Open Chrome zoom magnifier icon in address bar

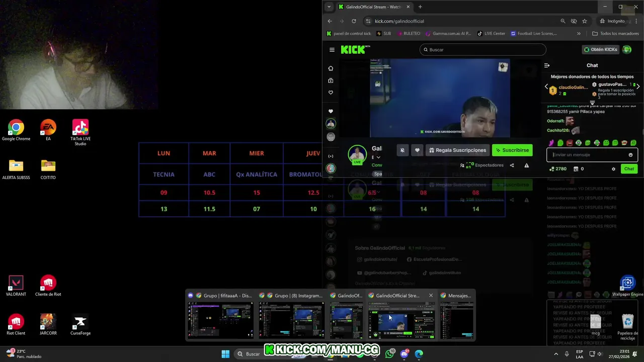(x=563, y=21)
